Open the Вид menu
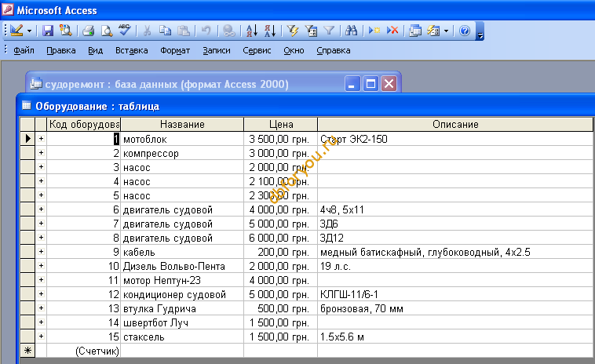Image resolution: width=595 pixels, height=364 pixels. [95, 50]
